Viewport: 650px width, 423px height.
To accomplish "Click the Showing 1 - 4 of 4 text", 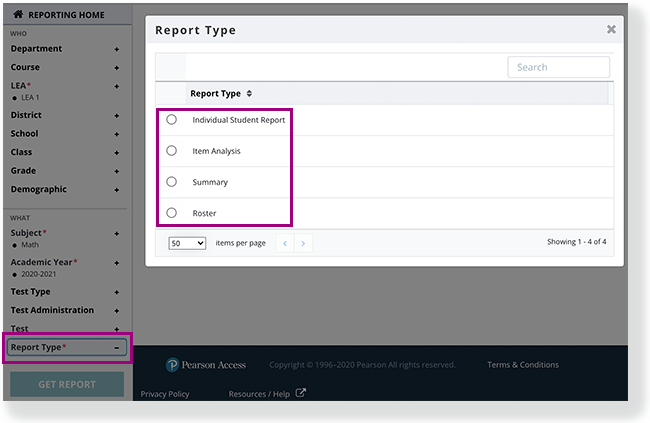I will tap(577, 242).
